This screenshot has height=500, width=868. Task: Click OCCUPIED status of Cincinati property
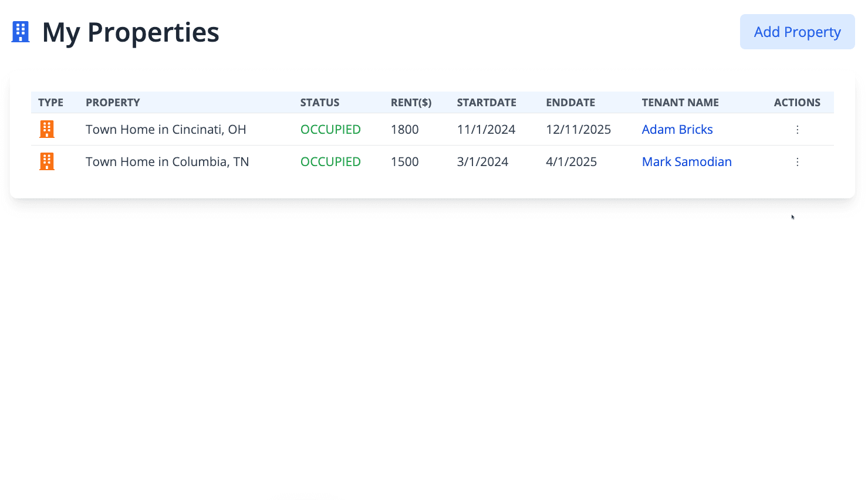(330, 130)
